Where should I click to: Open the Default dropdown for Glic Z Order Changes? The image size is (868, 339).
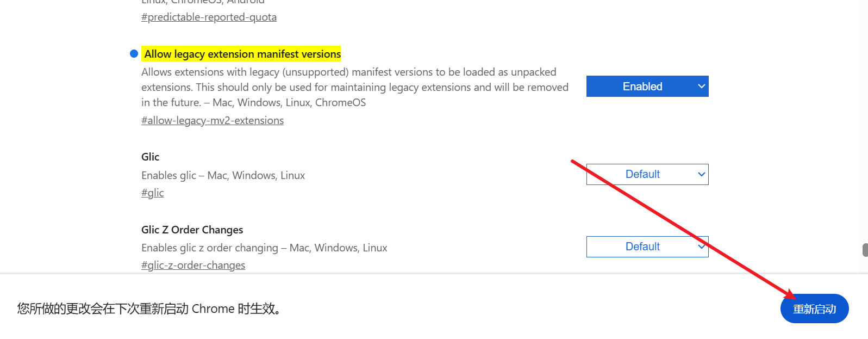click(x=646, y=246)
